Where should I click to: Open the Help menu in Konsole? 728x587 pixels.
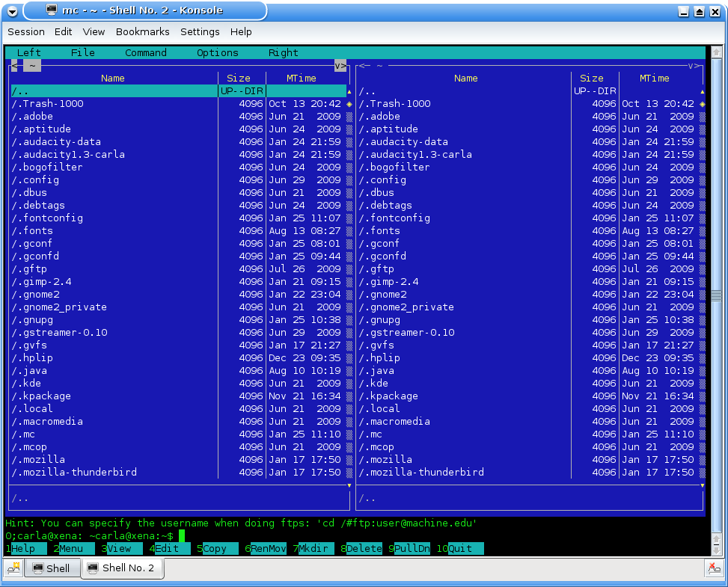click(x=241, y=31)
